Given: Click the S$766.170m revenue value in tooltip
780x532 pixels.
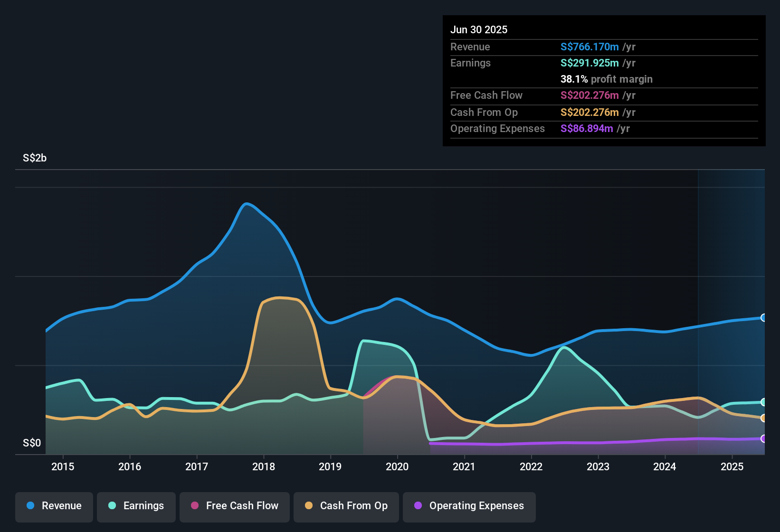Looking at the screenshot, I should (x=590, y=47).
